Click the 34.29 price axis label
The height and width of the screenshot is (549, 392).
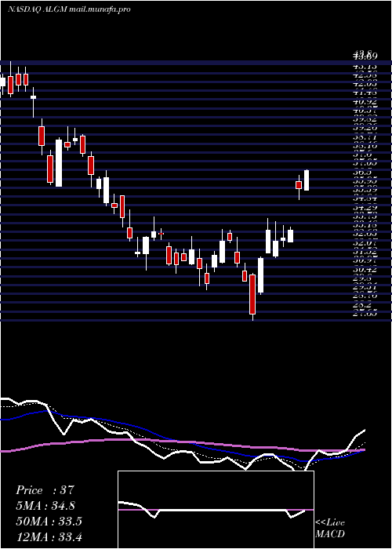click(365, 209)
